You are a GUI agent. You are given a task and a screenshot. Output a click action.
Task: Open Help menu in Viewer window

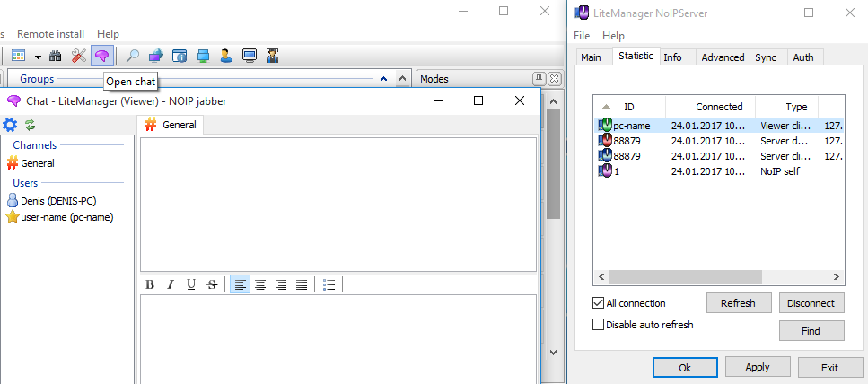108,34
